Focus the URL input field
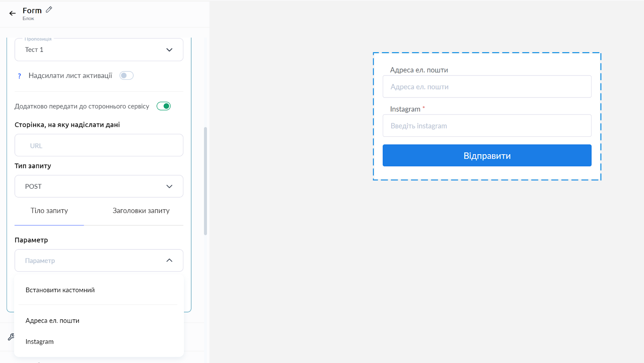This screenshot has height=363, width=644. coord(99,145)
